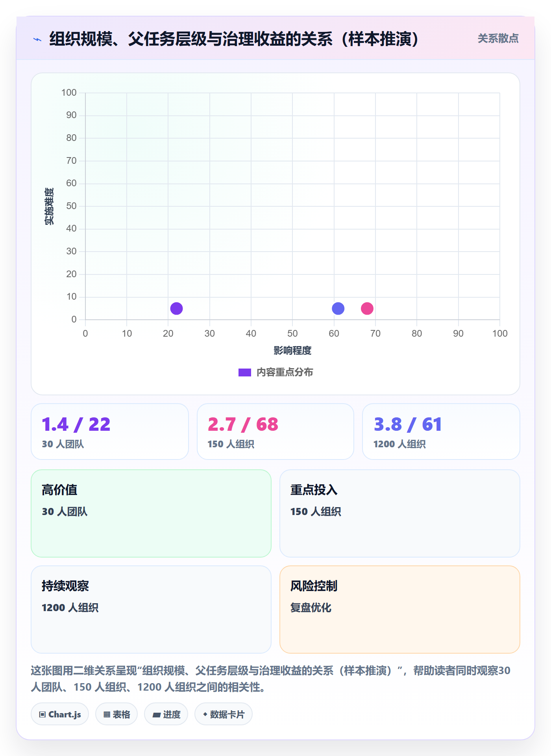
Task: Click the purple scatter point near 22
Action: pyautogui.click(x=176, y=308)
